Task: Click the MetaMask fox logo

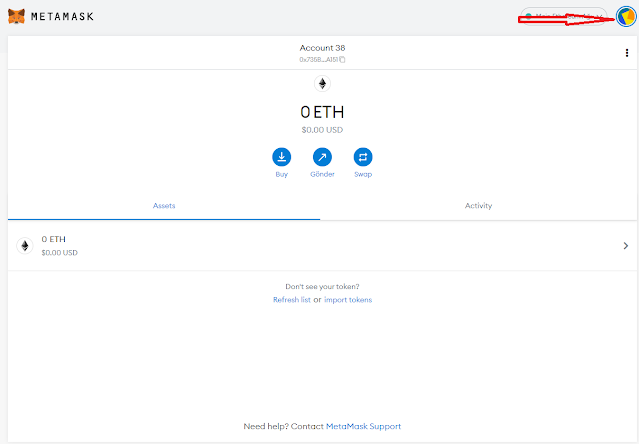Action: [17, 17]
